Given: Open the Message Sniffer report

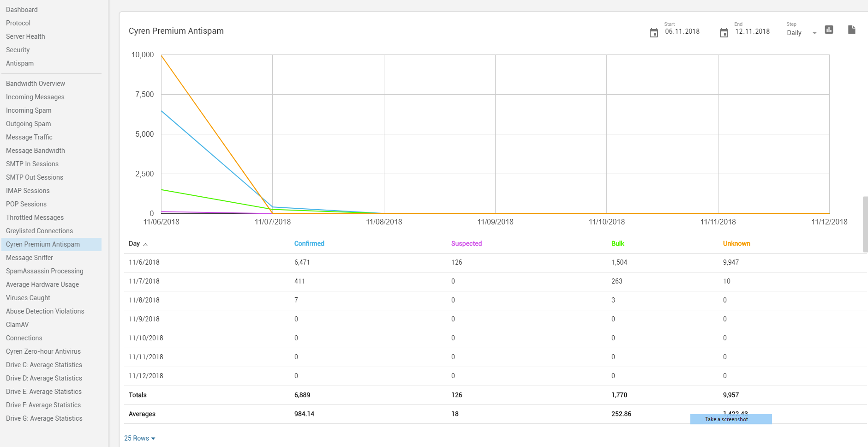Looking at the screenshot, I should (x=30, y=258).
